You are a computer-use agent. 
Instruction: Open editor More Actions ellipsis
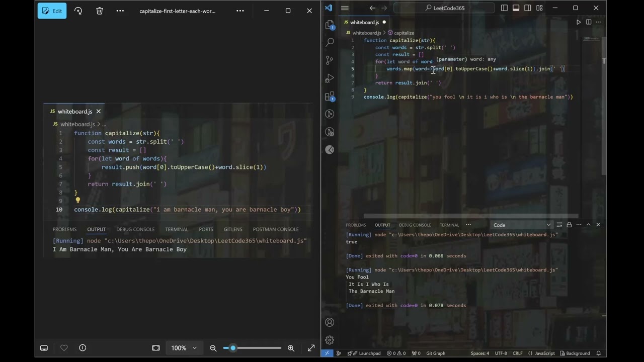pos(598,22)
